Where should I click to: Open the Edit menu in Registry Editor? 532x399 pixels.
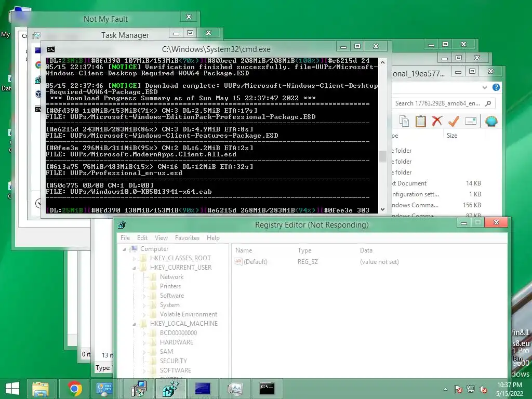pos(142,238)
